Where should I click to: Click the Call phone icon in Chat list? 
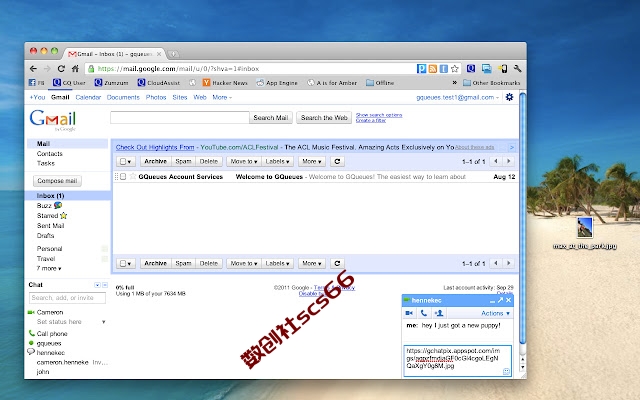point(31,333)
